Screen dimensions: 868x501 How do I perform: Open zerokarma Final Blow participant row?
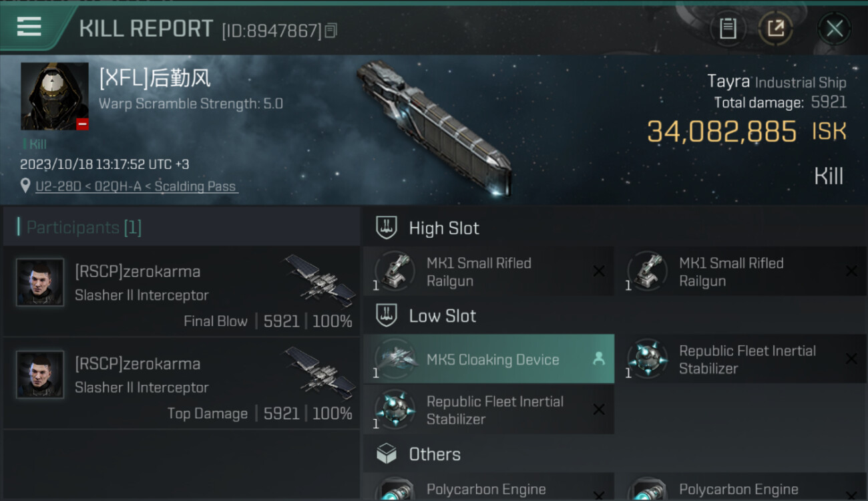pos(182,291)
